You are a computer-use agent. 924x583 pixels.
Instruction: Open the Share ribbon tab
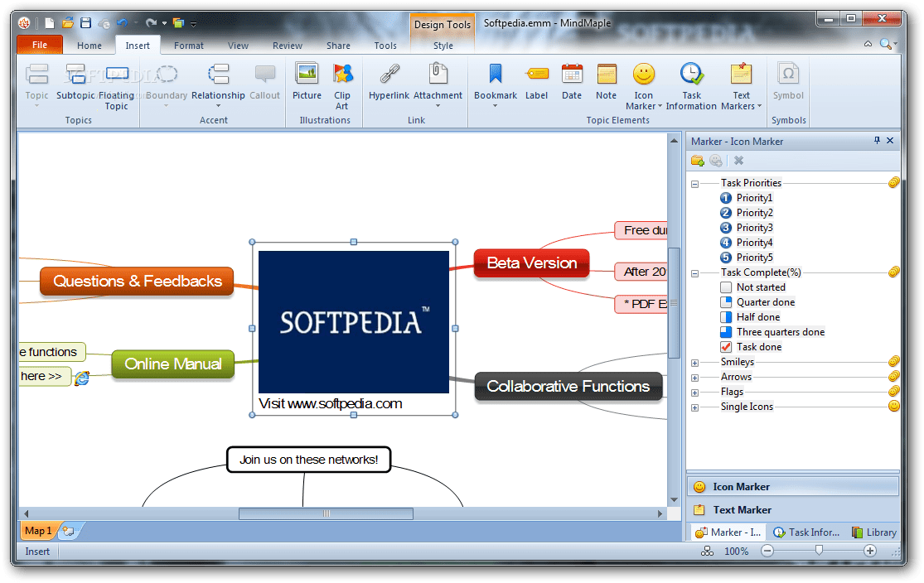click(x=338, y=46)
